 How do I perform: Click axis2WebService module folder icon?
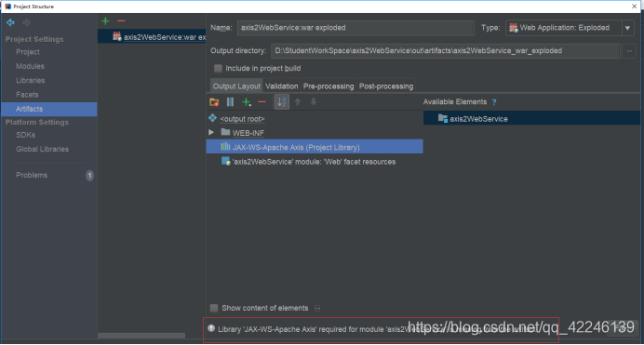(x=442, y=118)
